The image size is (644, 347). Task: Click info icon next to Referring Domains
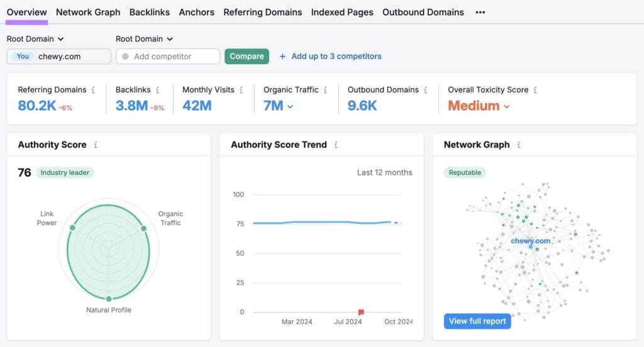[x=93, y=90]
